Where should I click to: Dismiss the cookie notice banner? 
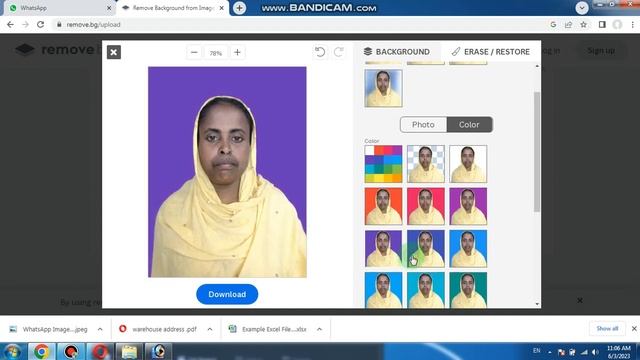click(580, 300)
